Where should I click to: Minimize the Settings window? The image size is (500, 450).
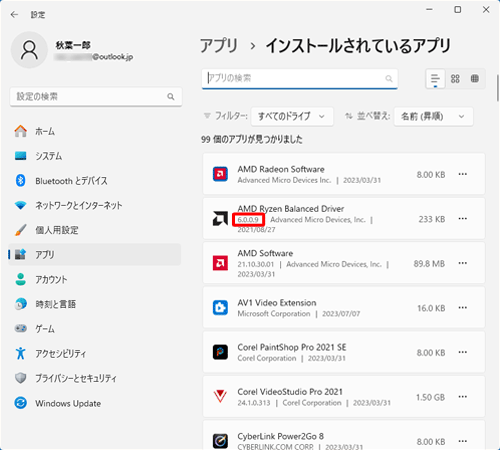[429, 10]
